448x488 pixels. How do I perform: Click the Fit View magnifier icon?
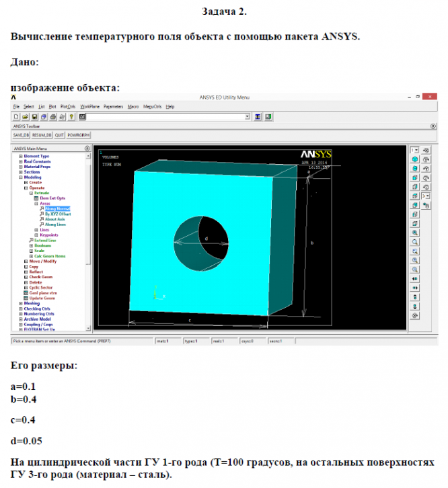coord(414,233)
